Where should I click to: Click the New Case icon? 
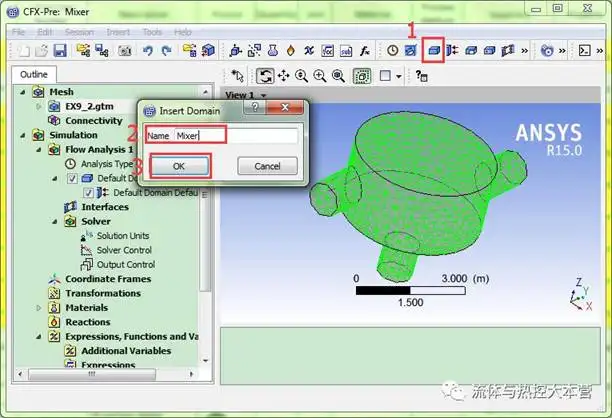[23, 51]
